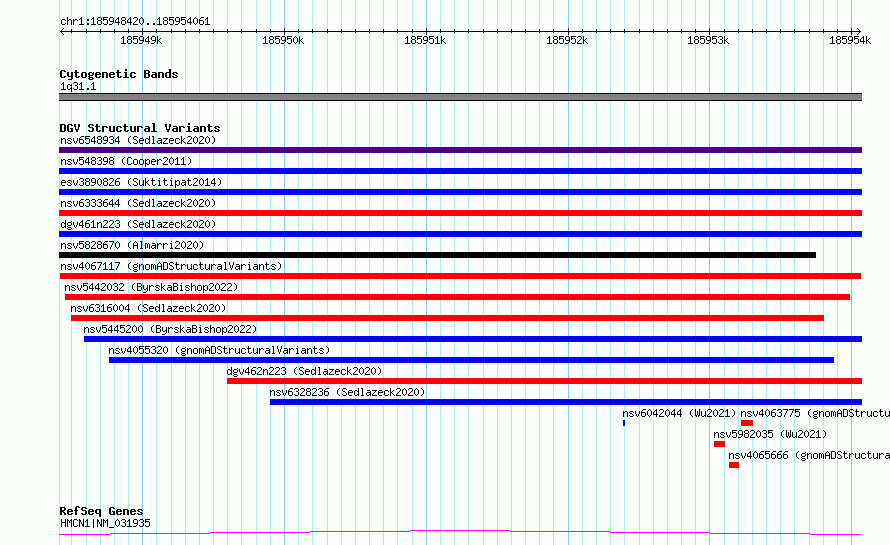Click the nsv6328236 (Sedlazeck2020) label
The height and width of the screenshot is (545, 890).
(347, 392)
